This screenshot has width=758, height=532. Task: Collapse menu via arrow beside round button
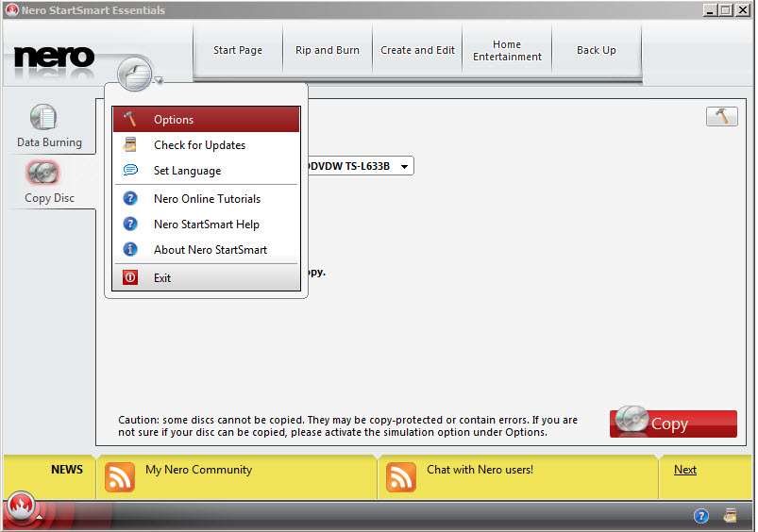pos(159,80)
